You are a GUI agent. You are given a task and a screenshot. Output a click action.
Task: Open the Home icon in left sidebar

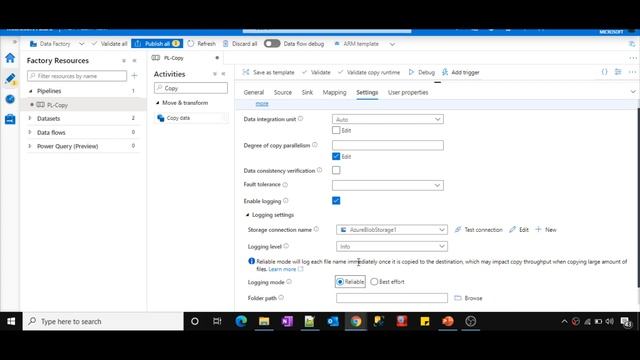(10, 58)
